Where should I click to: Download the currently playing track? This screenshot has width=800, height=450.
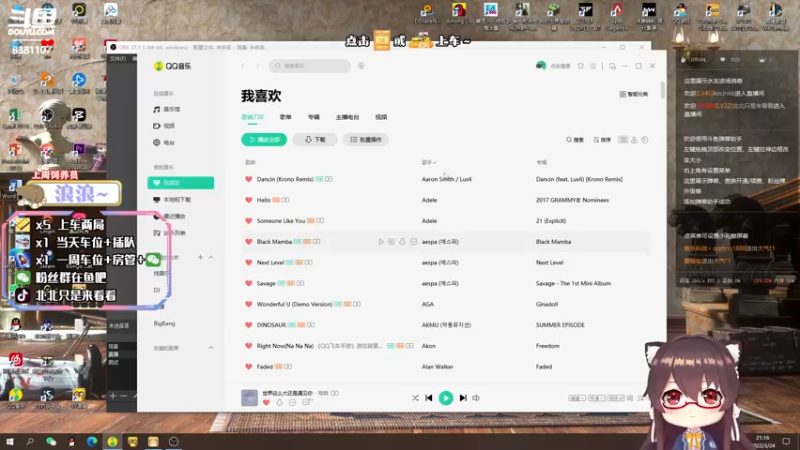280,403
